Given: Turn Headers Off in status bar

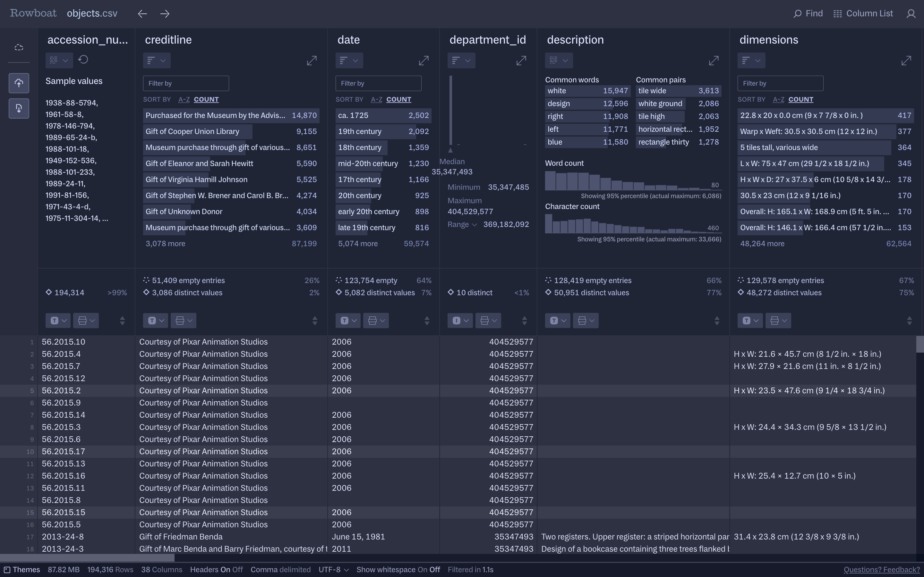Looking at the screenshot, I should (237, 569).
